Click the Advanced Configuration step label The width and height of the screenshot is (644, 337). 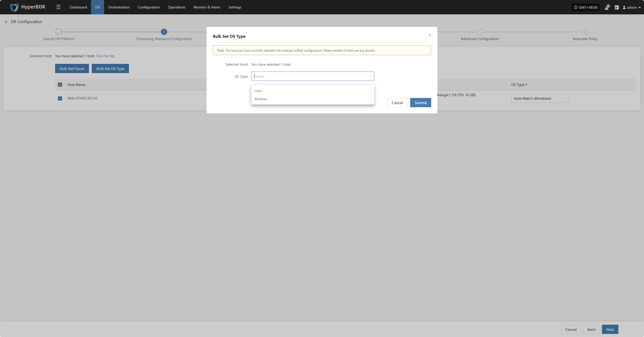pyautogui.click(x=480, y=39)
